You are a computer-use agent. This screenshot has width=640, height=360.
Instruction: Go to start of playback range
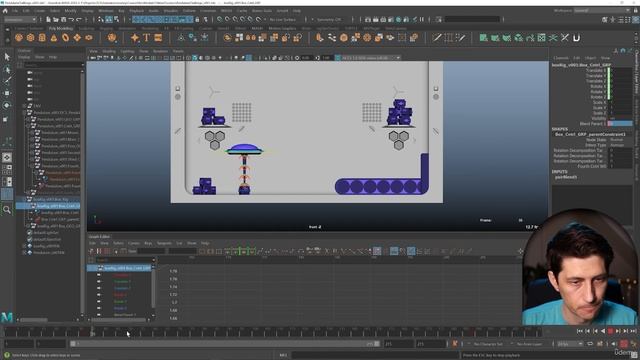coord(580,331)
